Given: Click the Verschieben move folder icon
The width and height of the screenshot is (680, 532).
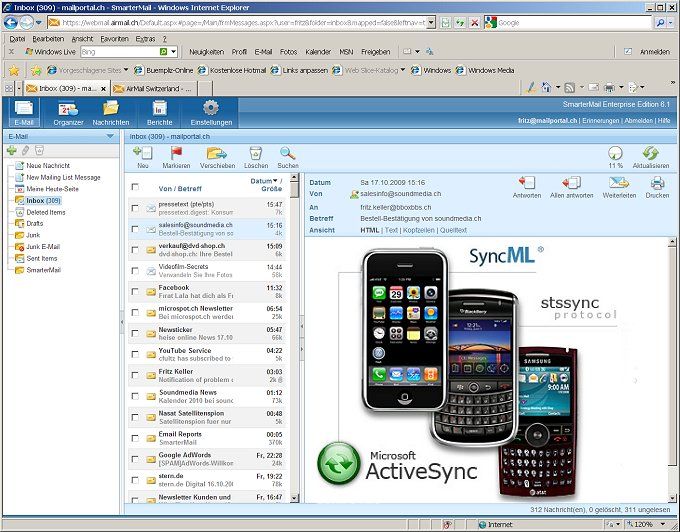Looking at the screenshot, I should [217, 153].
